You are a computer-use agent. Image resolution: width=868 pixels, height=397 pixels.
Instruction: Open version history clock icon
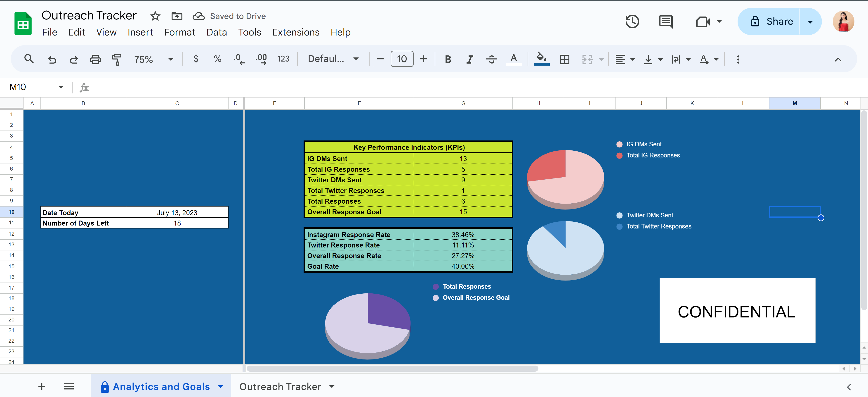632,21
